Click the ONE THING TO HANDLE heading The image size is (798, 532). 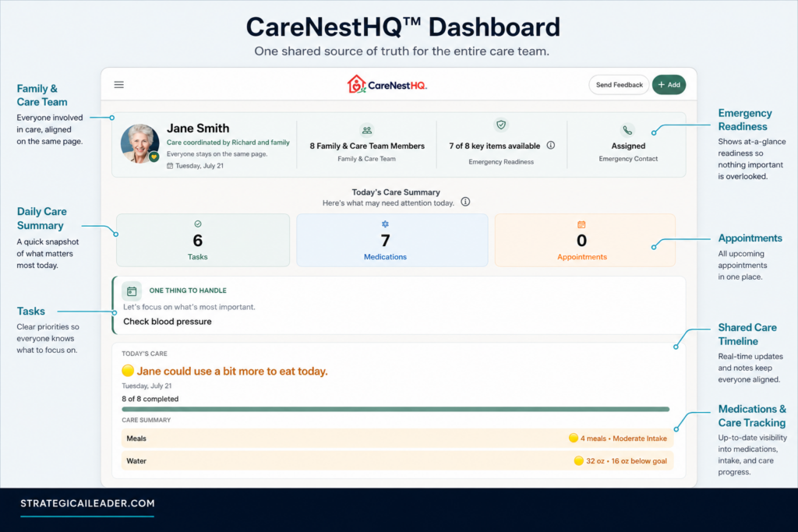coord(188,291)
